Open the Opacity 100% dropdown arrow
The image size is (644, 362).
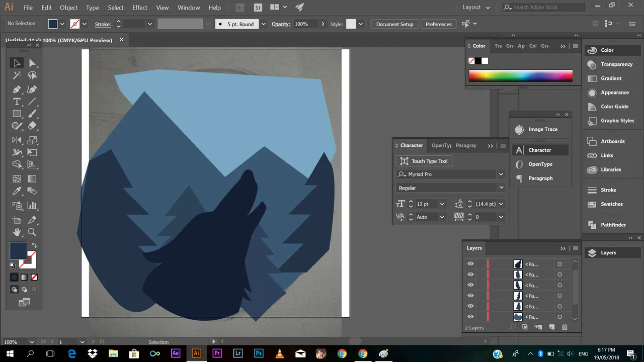point(323,24)
